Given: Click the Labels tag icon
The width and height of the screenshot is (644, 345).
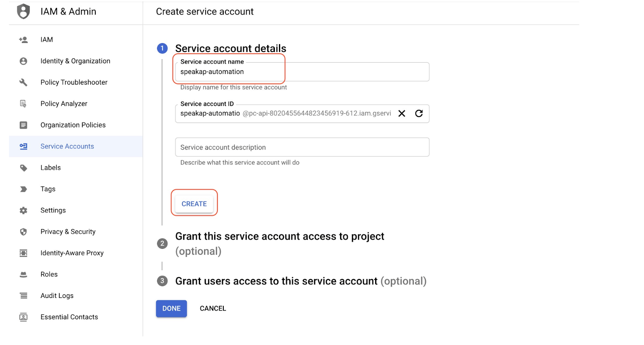Looking at the screenshot, I should tap(23, 168).
